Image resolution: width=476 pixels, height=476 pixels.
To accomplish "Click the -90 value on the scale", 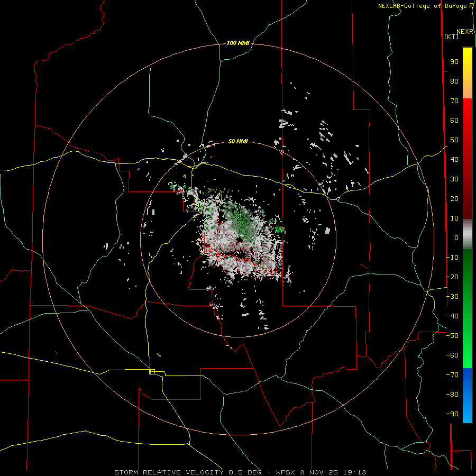I will pyautogui.click(x=452, y=414).
